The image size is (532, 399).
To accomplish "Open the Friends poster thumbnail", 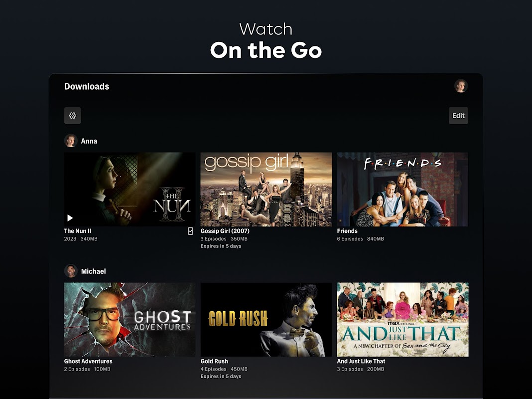I will 402,189.
